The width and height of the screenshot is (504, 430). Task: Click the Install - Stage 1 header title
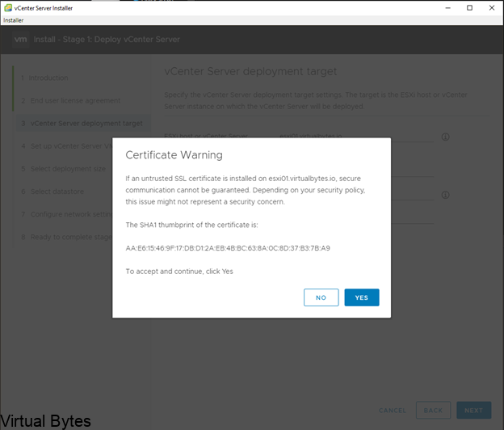point(107,40)
